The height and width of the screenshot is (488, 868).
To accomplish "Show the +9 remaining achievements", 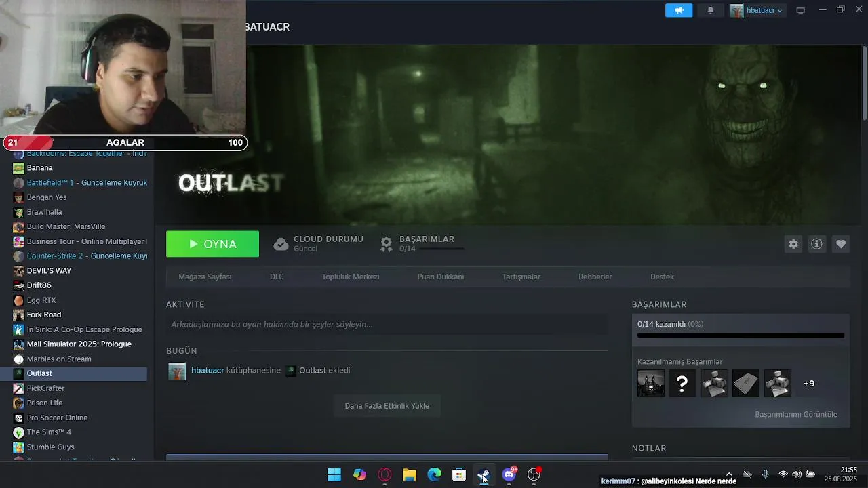I will pyautogui.click(x=808, y=384).
